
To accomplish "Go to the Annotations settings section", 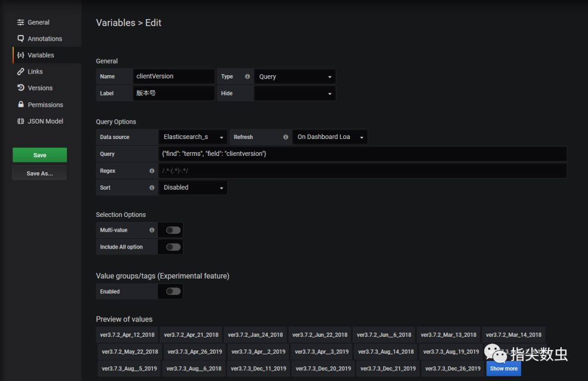I will pyautogui.click(x=45, y=39).
